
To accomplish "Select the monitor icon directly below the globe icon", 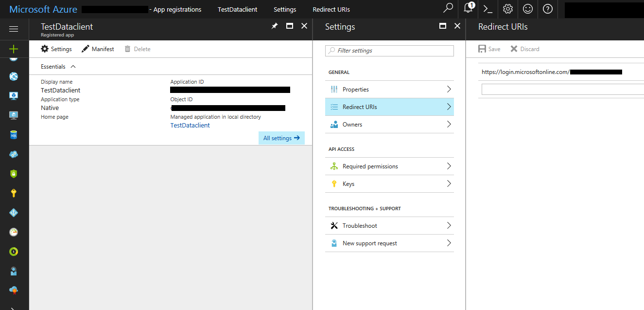I will tap(14, 96).
